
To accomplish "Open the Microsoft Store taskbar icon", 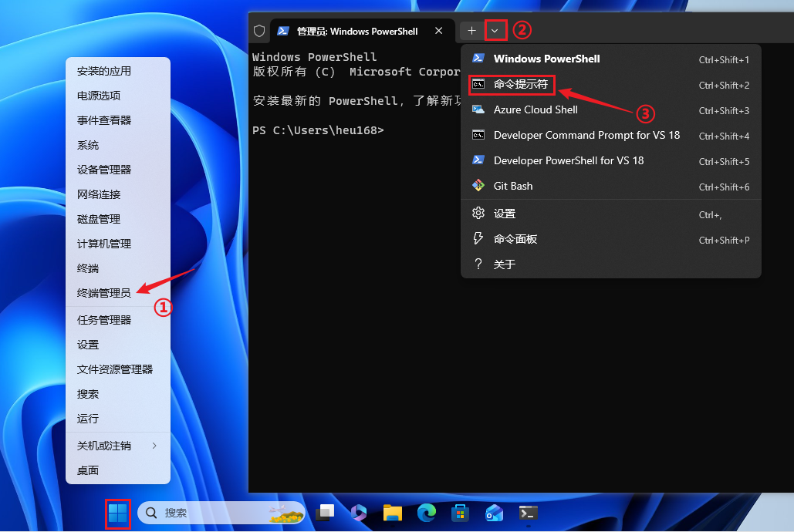I will pyautogui.click(x=459, y=512).
